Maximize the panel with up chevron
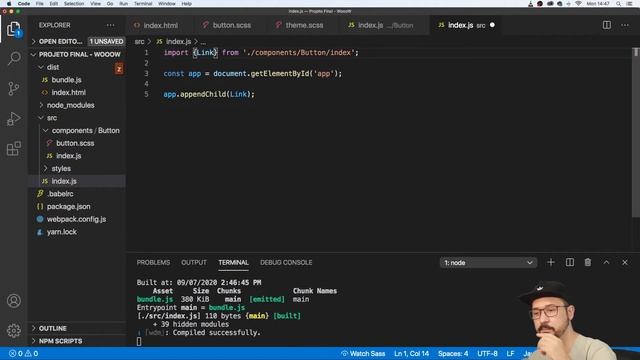 [607, 262]
